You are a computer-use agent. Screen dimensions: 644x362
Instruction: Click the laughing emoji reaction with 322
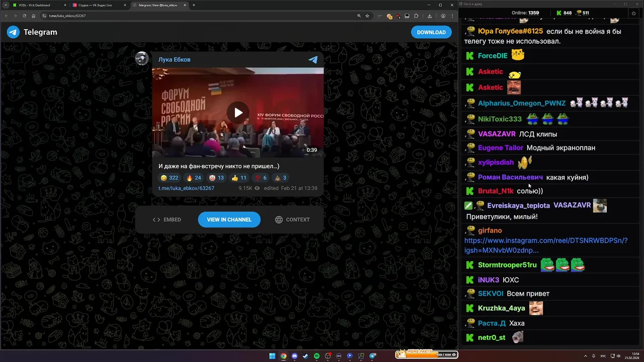pyautogui.click(x=170, y=178)
